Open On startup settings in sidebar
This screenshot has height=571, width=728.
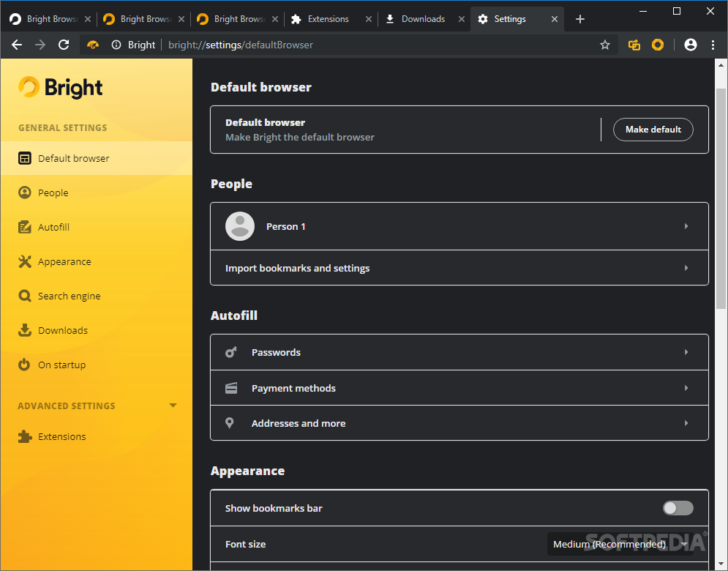coord(97,365)
